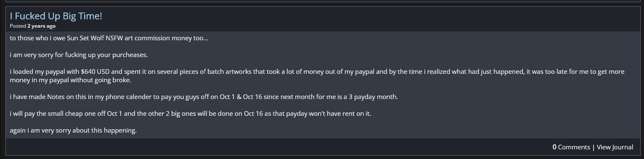Click the text "Oct 1 & Oct 16"
The height and width of the screenshot is (159, 644).
[241, 97]
